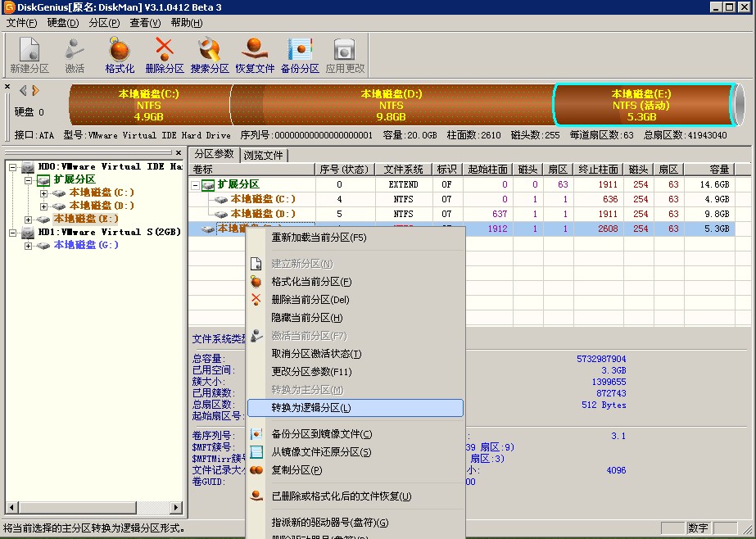Click the Delete Partition (删除分区) toolbar icon
Viewport: 756px width, 539px height.
click(165, 56)
